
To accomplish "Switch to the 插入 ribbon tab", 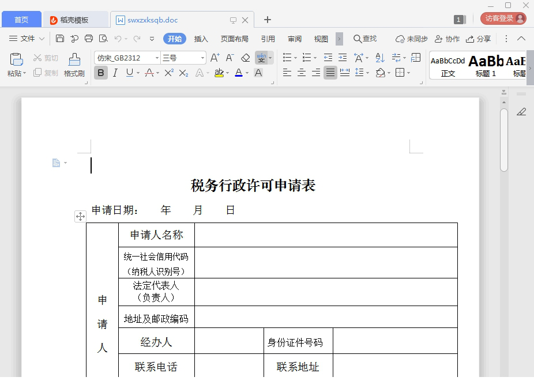I will click(201, 39).
